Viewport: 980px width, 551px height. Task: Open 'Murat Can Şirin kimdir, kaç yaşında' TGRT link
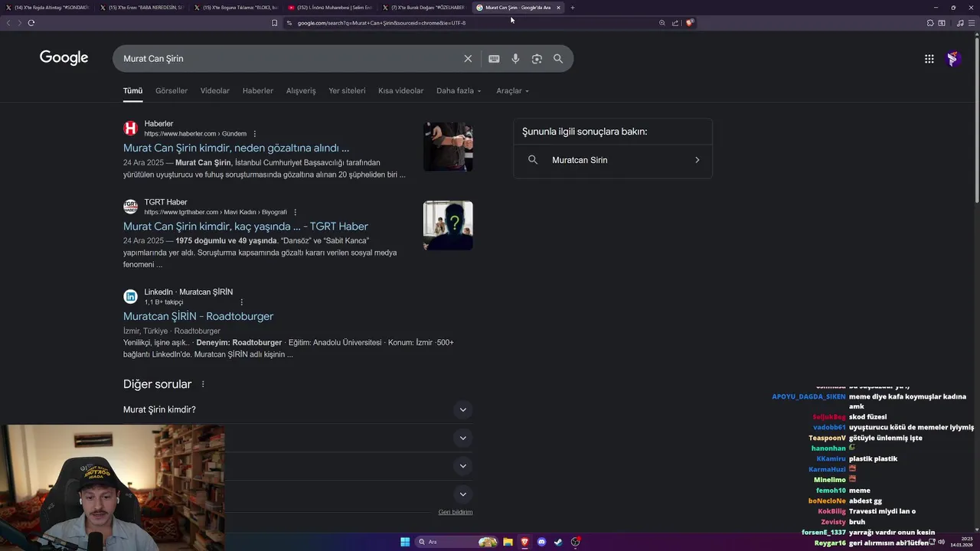point(246,227)
